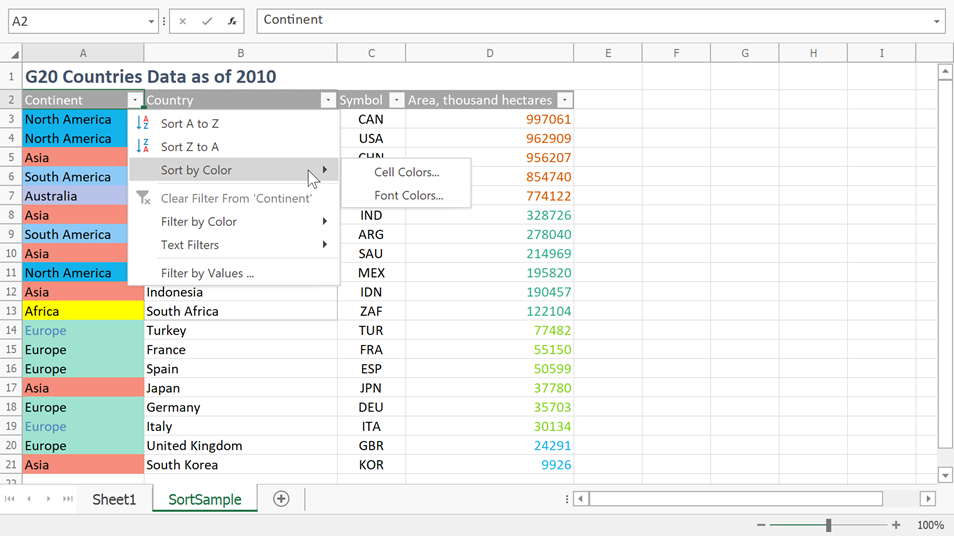This screenshot has width=954, height=536.
Task: Click the vertical scrollbar thumb
Action: point(945,264)
